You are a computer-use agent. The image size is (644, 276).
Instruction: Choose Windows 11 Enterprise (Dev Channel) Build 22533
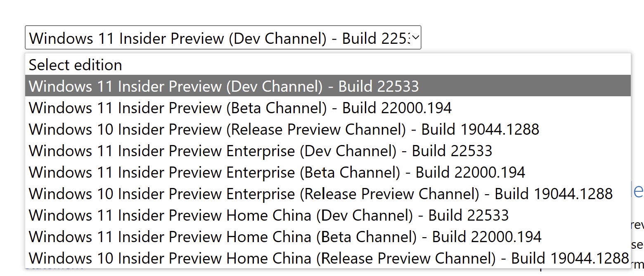(x=260, y=151)
